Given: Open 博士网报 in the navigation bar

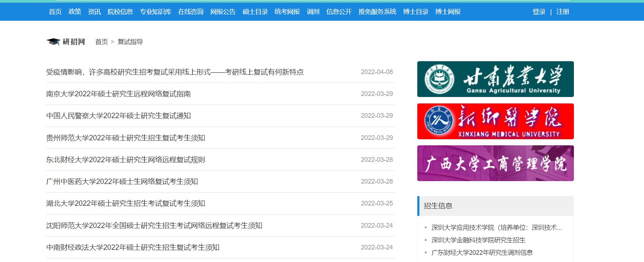Looking at the screenshot, I should click(448, 12).
